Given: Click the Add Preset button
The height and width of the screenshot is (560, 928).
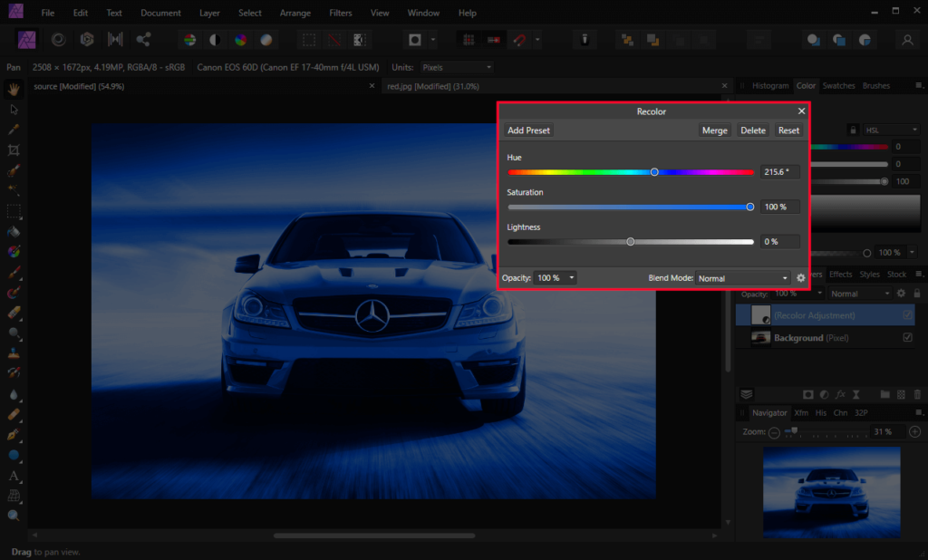Looking at the screenshot, I should pos(528,130).
